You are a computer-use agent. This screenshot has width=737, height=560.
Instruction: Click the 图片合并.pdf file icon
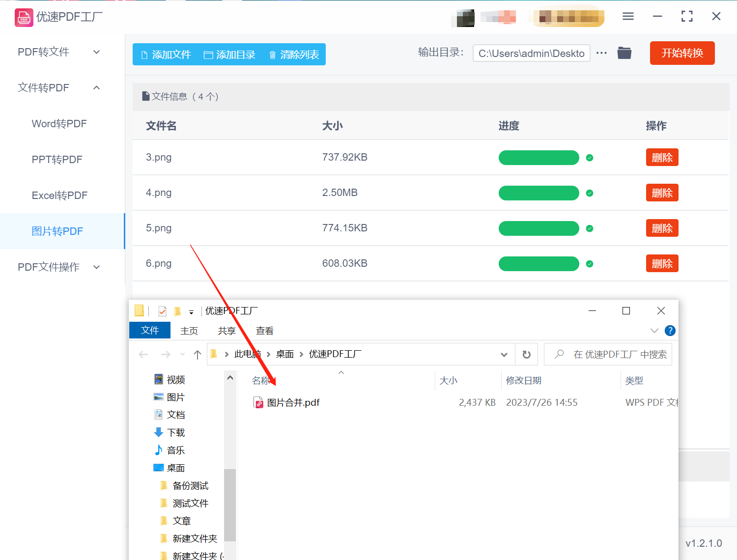[x=258, y=402]
